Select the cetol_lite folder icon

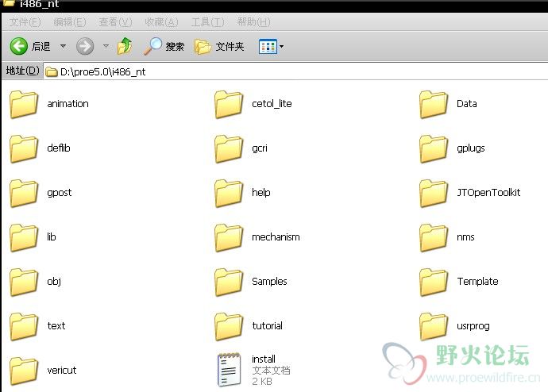click(229, 105)
